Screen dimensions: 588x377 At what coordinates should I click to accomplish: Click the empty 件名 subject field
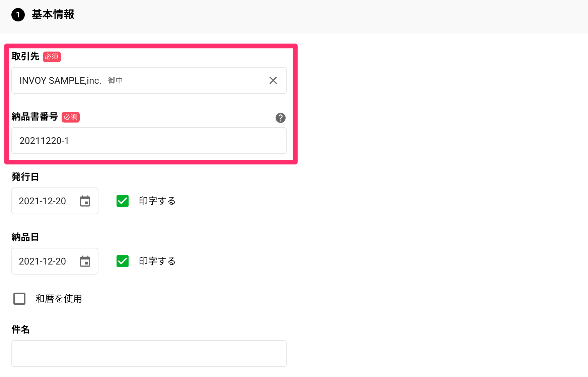coord(149,354)
